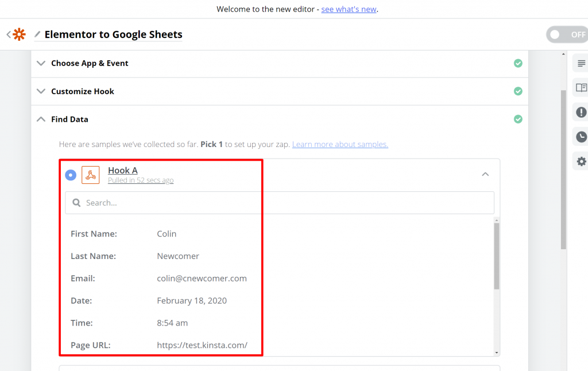Click the back arrow beside Zapier logo
The image size is (588, 371).
tap(9, 34)
